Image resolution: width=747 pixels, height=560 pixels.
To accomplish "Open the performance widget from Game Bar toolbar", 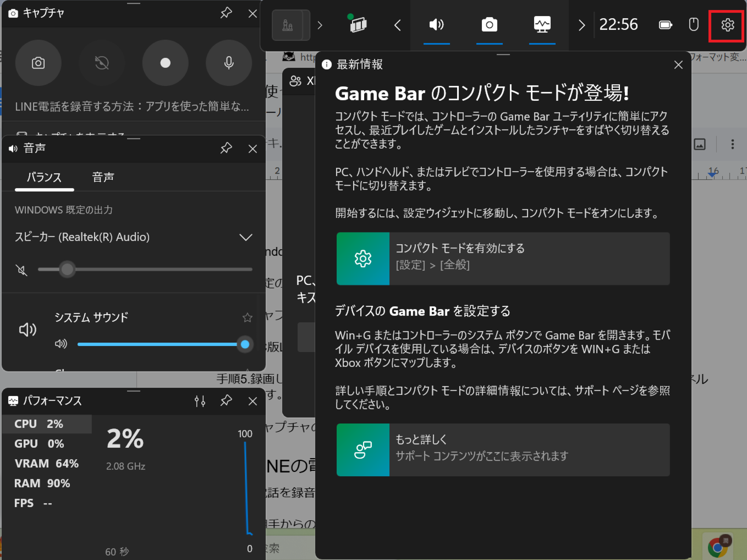I will (542, 25).
